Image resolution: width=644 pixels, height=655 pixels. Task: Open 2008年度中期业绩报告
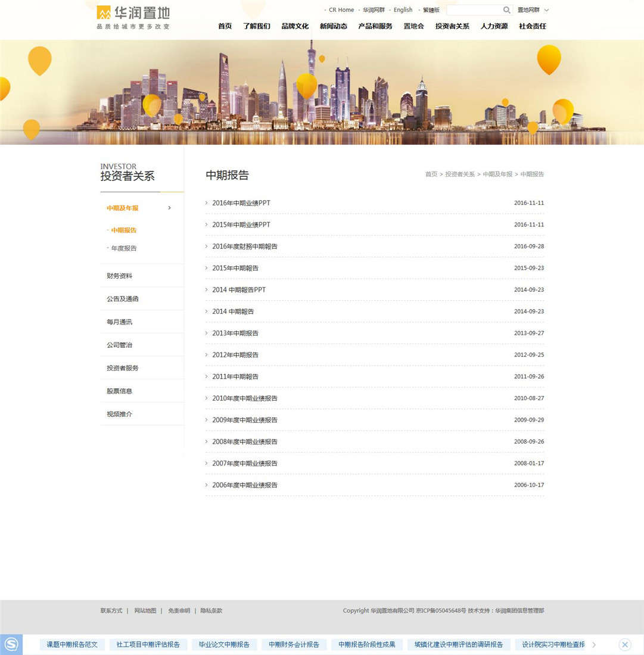(245, 442)
